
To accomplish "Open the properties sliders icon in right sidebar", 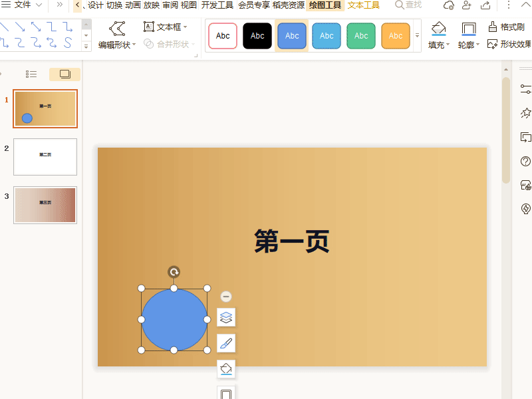I will [x=525, y=88].
